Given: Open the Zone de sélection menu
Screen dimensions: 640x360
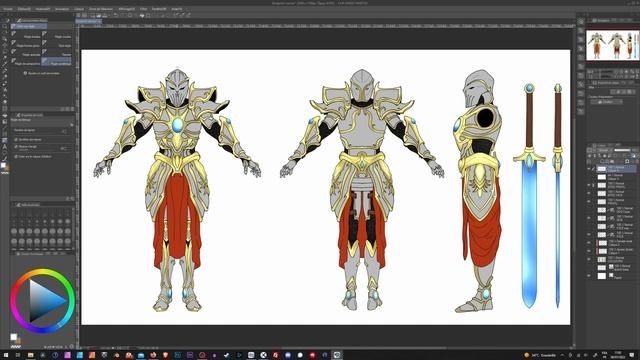Looking at the screenshot, I should pos(101,9).
